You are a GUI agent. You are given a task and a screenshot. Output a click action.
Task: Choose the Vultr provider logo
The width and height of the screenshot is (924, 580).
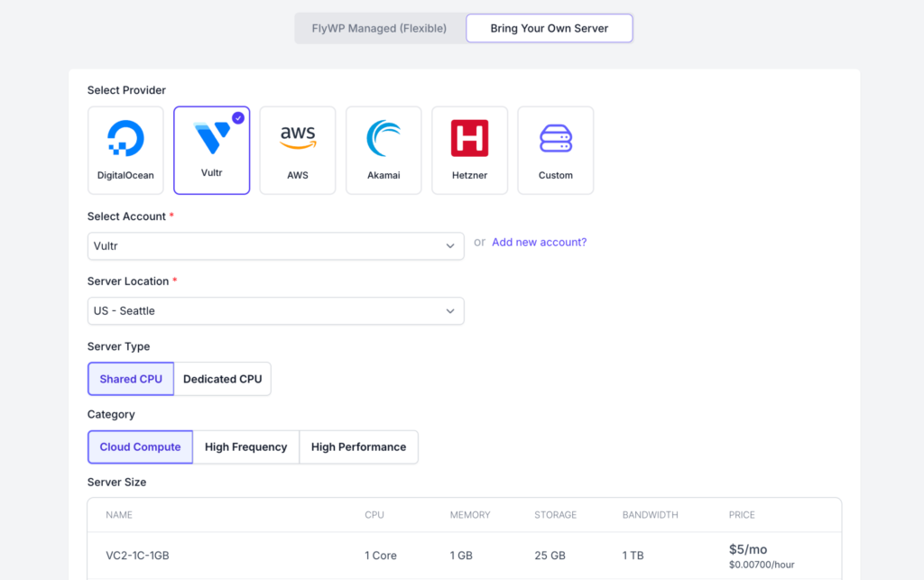212,138
